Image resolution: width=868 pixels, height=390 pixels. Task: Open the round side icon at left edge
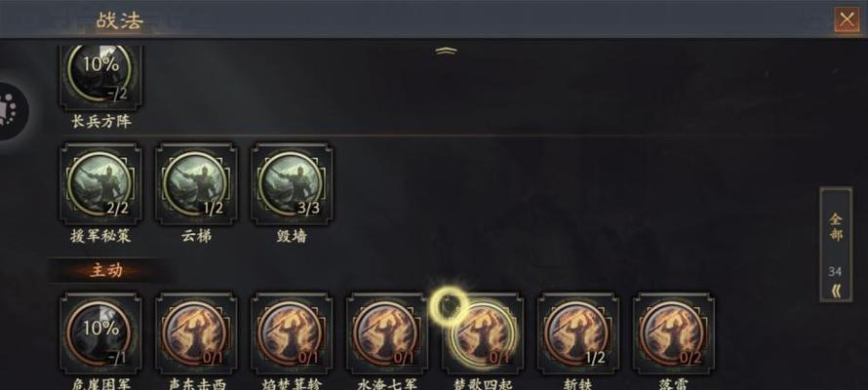10,110
